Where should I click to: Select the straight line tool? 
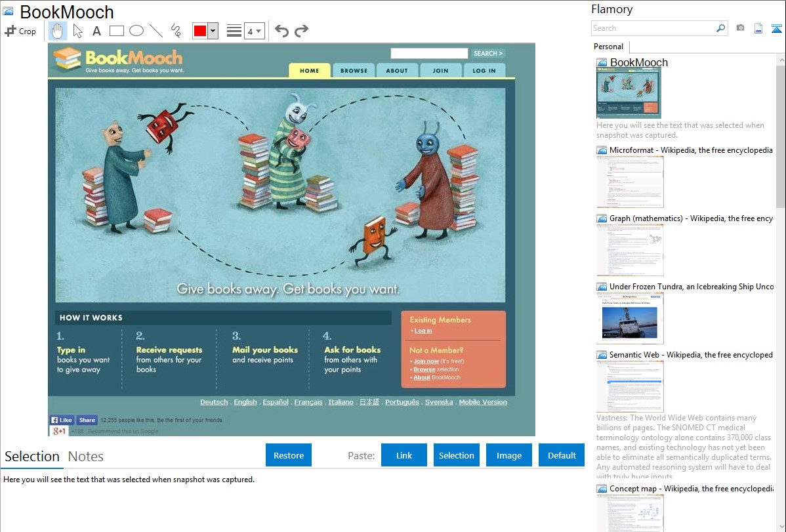(x=156, y=31)
